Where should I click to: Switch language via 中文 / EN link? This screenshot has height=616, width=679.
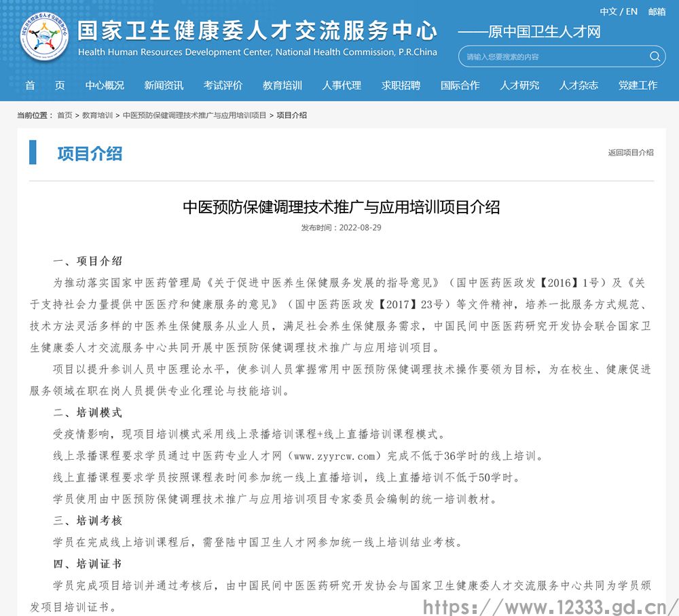click(619, 12)
